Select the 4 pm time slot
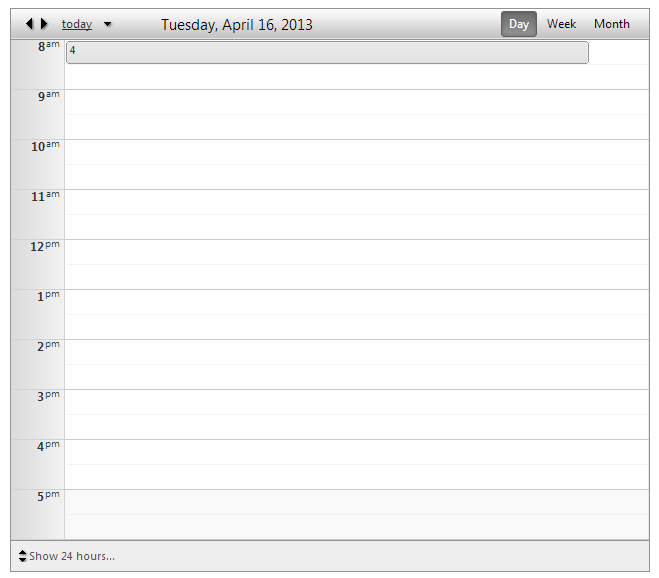Screen dimensions: 659x578 356,452
